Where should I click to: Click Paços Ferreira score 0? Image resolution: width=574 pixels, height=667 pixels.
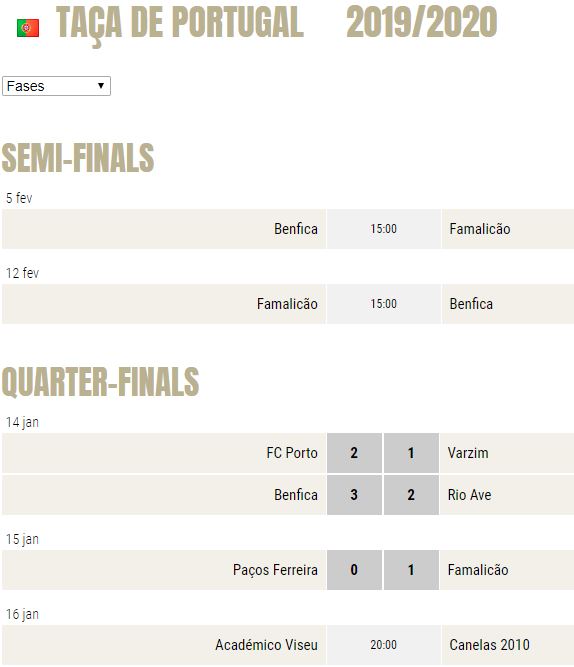pyautogui.click(x=354, y=570)
